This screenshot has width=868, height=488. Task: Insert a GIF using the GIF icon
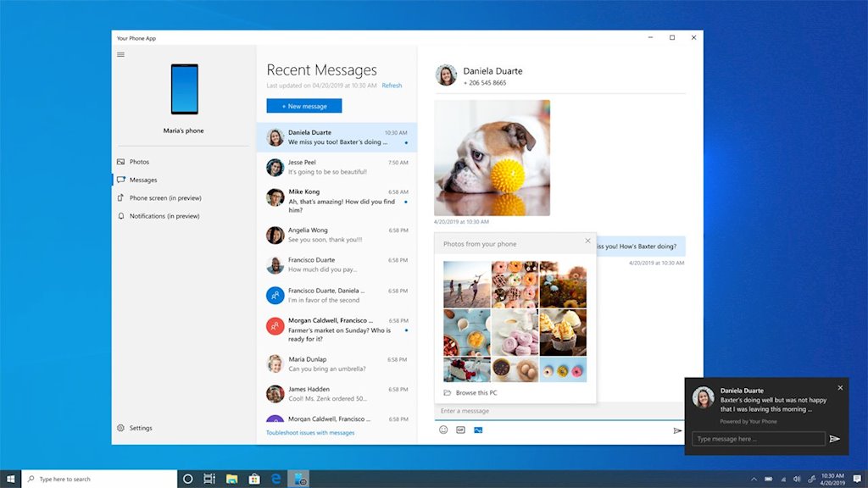click(459, 430)
